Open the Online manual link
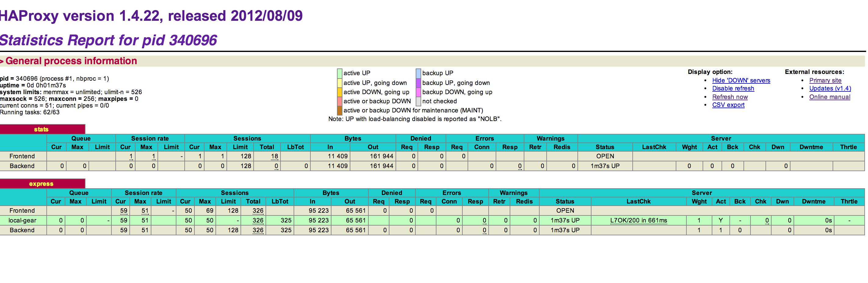This screenshot has height=283, width=868. click(x=830, y=97)
